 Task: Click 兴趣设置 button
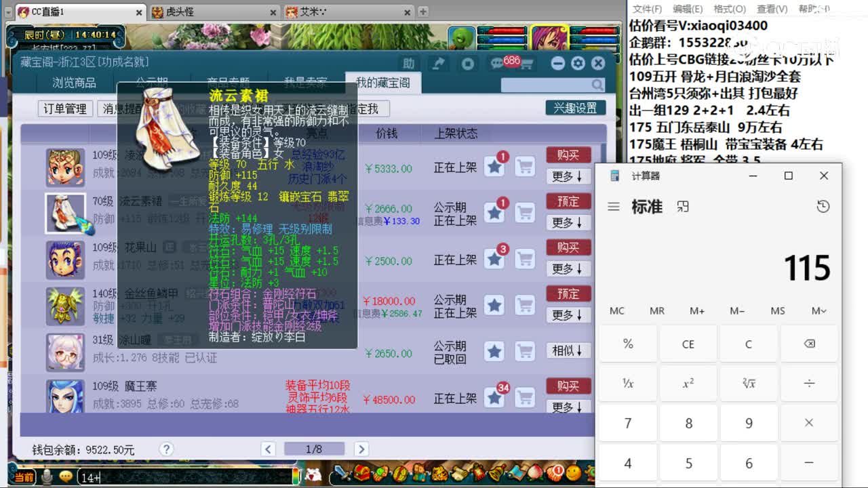[576, 108]
